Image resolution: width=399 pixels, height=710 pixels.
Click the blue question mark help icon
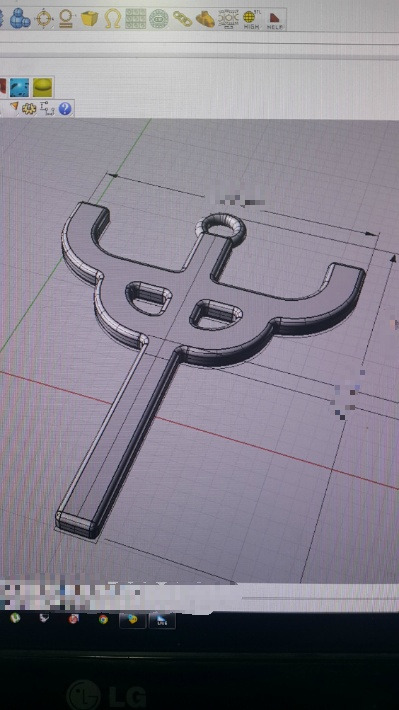tap(65, 109)
